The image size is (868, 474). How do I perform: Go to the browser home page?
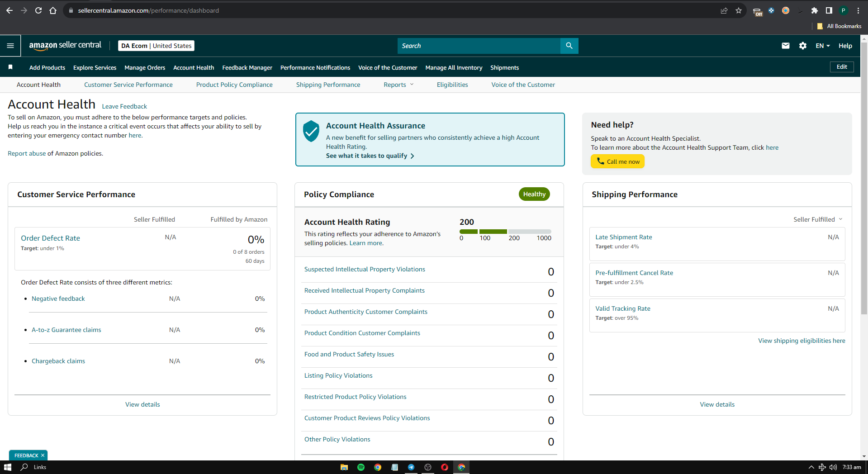point(53,10)
